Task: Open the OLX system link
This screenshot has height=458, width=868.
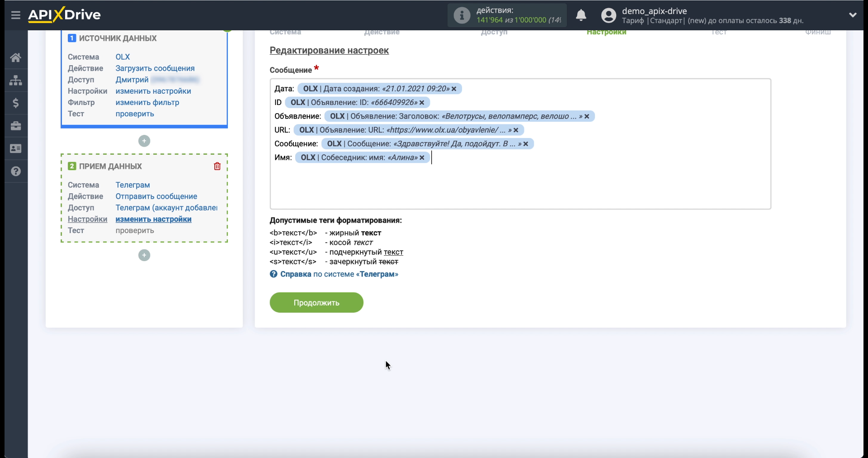Action: pos(123,57)
